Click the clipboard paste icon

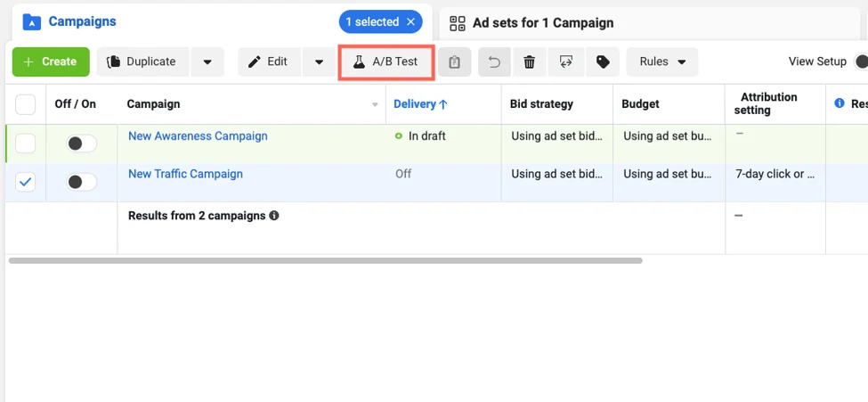(x=455, y=62)
